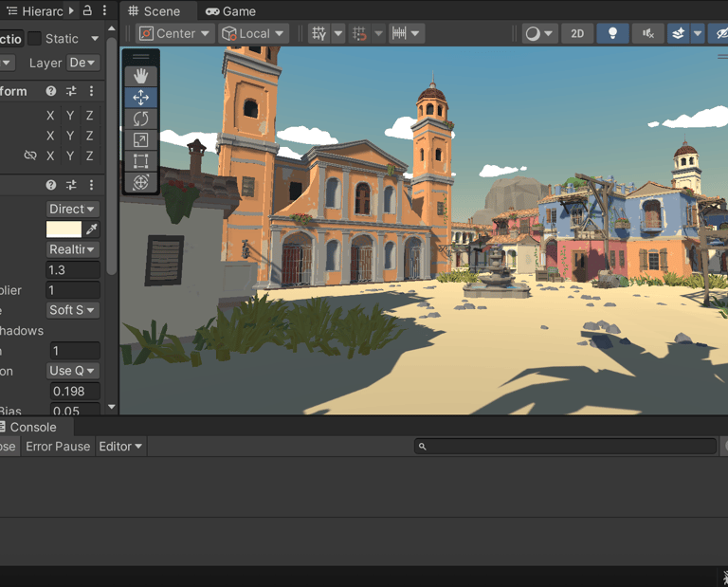Select the Rect tool
728x587 pixels.
141,161
